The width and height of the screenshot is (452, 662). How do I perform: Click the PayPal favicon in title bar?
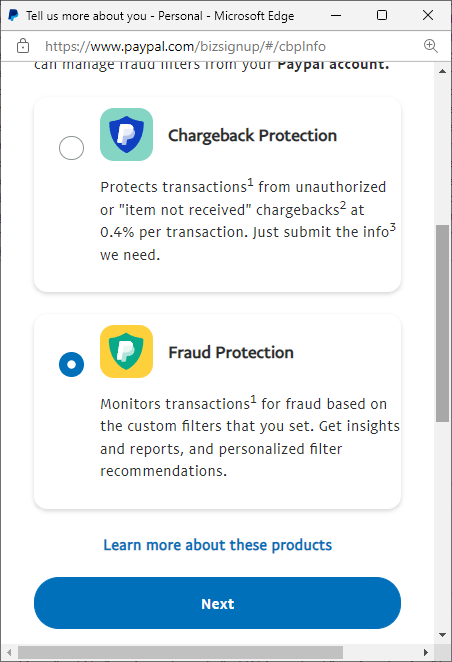pyautogui.click(x=14, y=15)
